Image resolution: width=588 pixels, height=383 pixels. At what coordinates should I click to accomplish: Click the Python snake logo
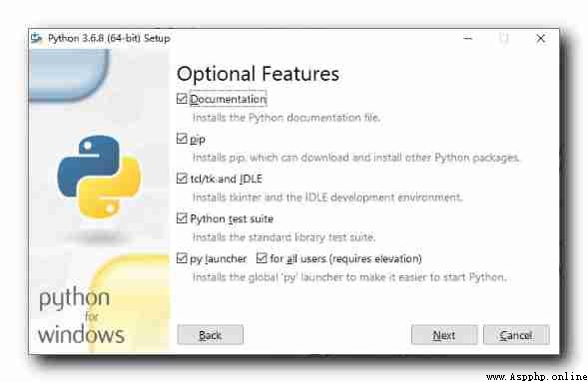[x=99, y=177]
